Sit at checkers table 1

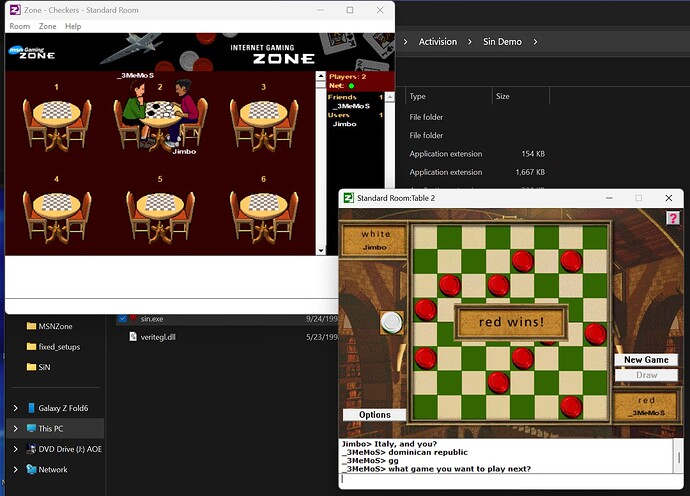[x=57, y=123]
